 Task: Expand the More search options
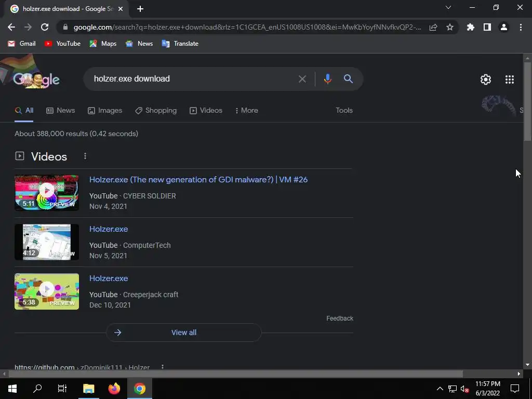247,111
